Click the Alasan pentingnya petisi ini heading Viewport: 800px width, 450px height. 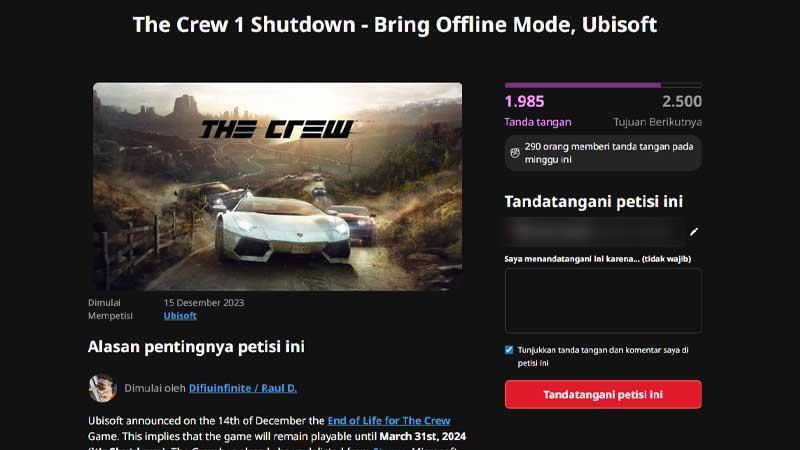tap(196, 347)
